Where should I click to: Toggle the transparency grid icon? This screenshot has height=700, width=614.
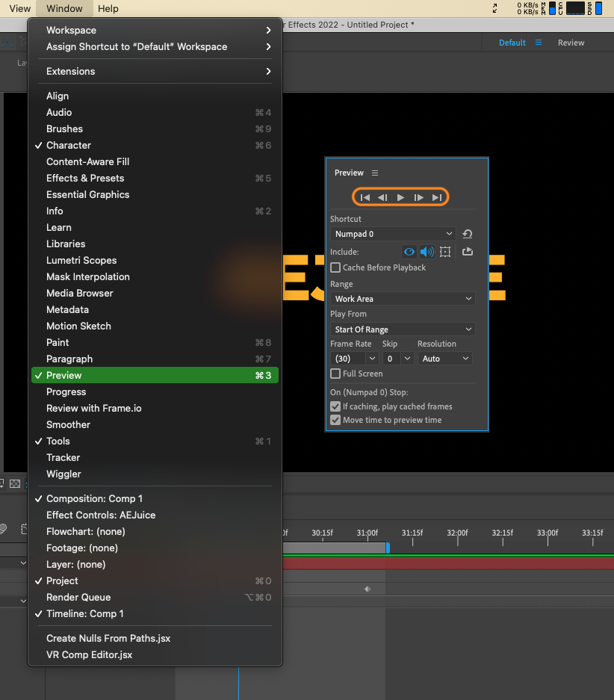[15, 483]
